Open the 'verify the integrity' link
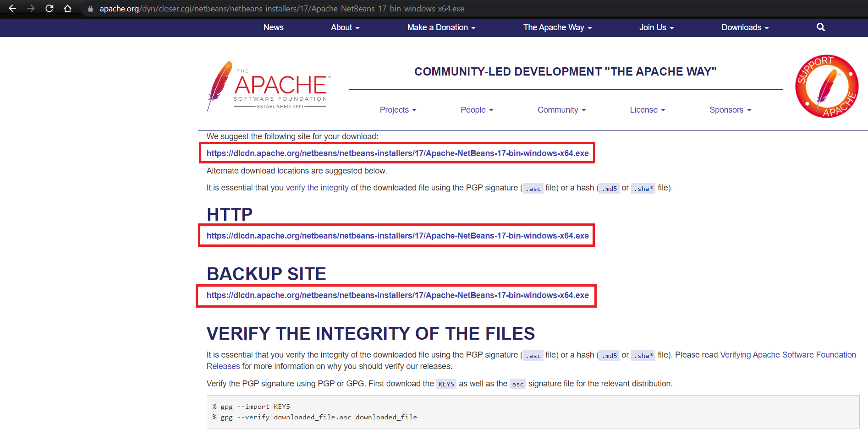868x434 pixels. pos(317,188)
